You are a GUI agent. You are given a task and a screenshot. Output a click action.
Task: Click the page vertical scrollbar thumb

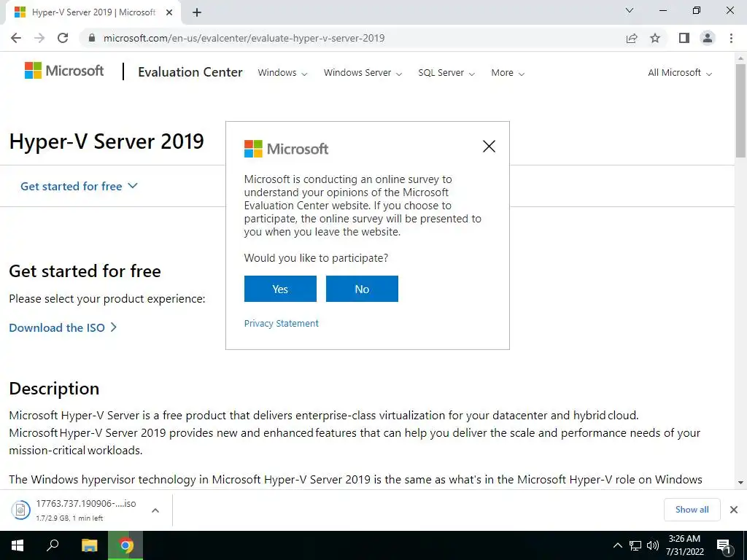(740, 111)
